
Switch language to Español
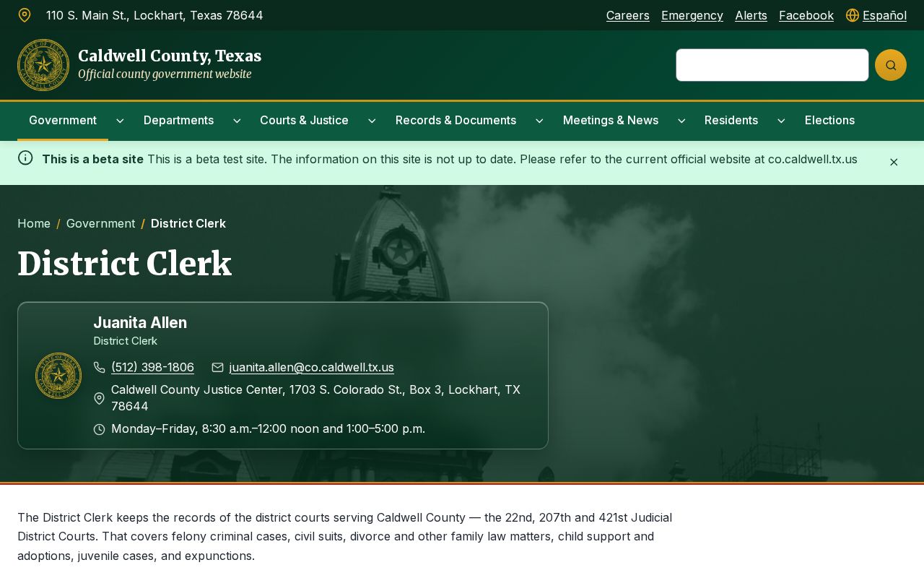[x=884, y=15]
